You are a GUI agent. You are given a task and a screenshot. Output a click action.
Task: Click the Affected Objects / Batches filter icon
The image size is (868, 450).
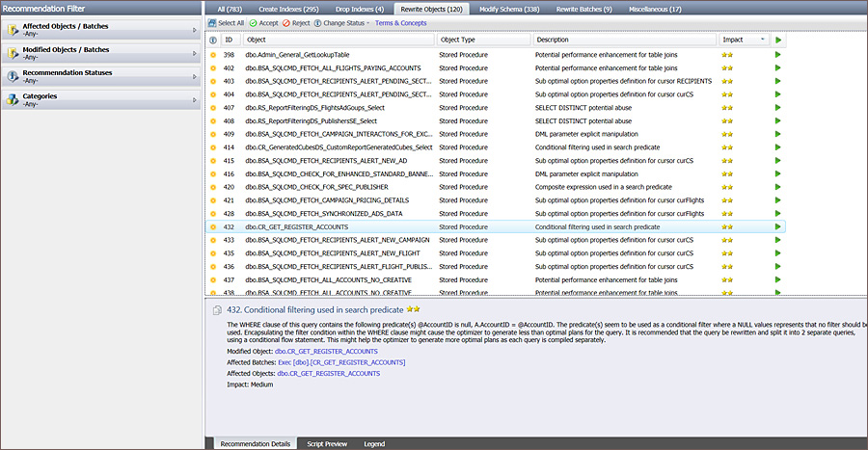pos(13,30)
